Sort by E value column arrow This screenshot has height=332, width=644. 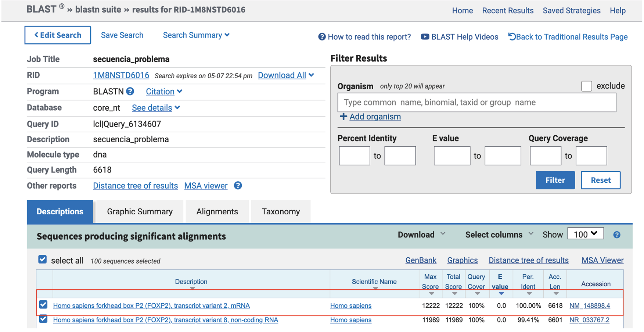click(x=501, y=293)
